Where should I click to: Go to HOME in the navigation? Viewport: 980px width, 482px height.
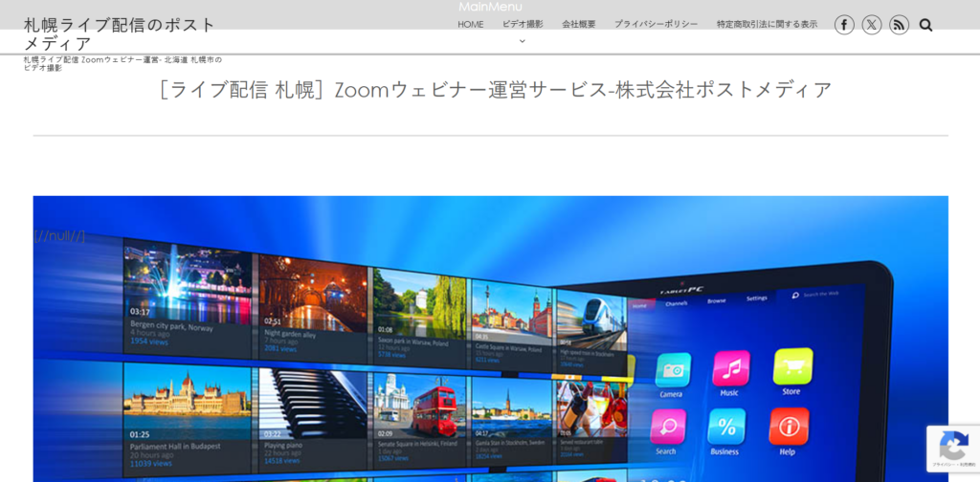pyautogui.click(x=470, y=24)
